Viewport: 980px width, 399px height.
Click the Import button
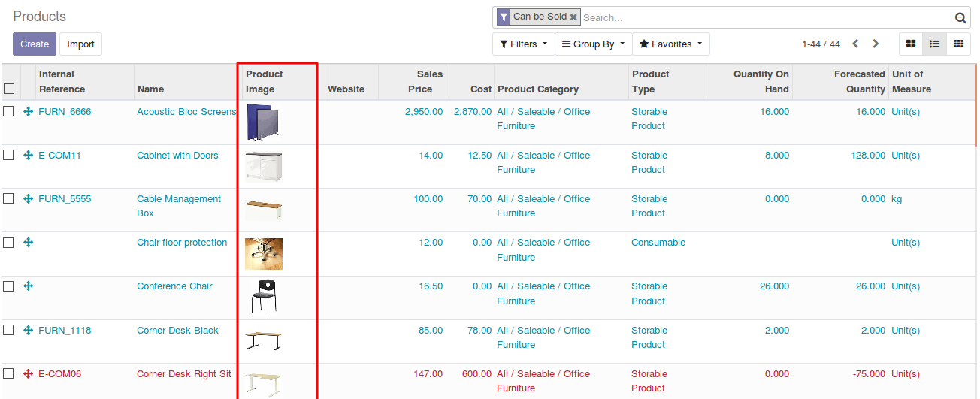click(80, 44)
